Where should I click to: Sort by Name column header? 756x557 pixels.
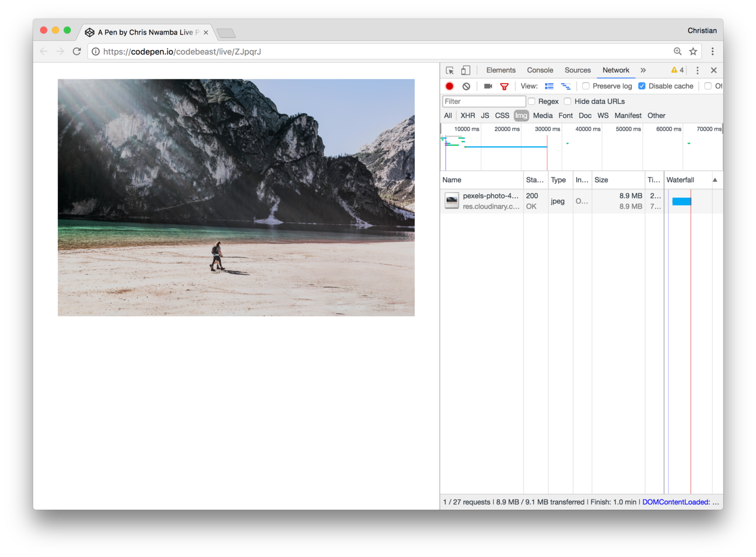(482, 180)
